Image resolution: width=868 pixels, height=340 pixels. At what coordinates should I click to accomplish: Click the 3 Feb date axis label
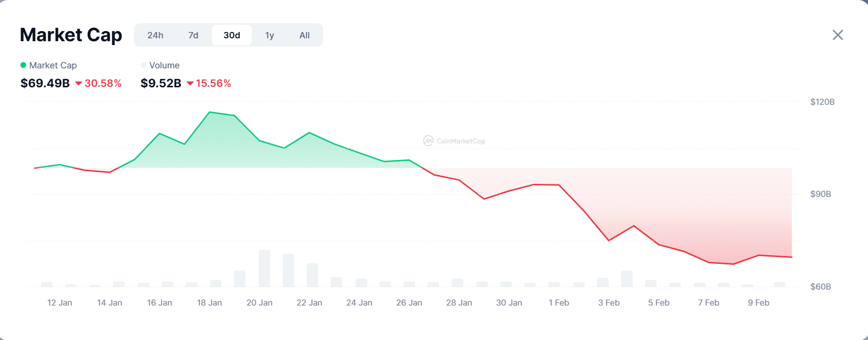click(609, 303)
